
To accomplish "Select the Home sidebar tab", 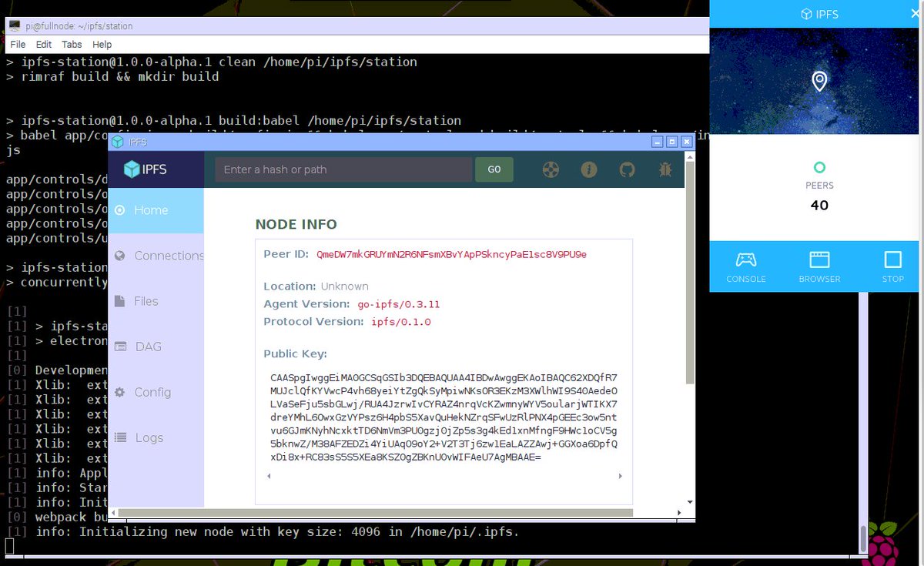I will point(156,210).
